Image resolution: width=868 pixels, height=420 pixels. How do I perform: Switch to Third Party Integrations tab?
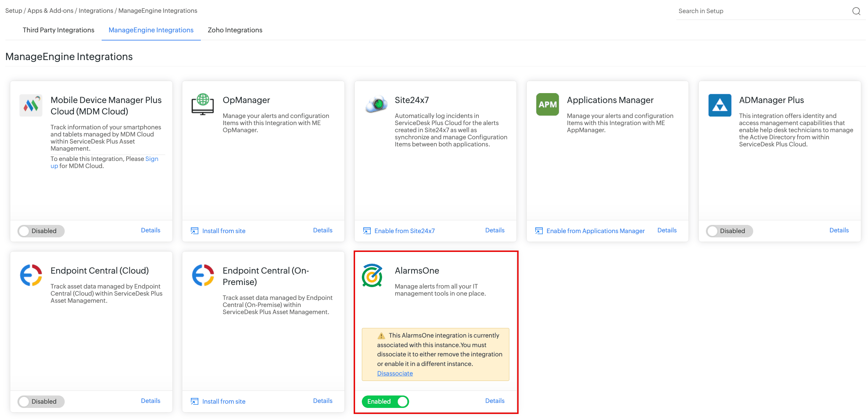(58, 30)
